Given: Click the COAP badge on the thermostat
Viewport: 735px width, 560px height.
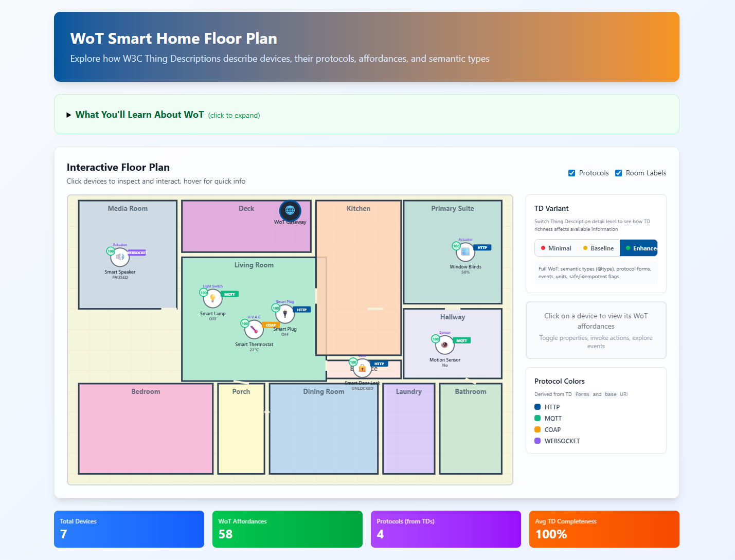Looking at the screenshot, I should tap(271, 325).
